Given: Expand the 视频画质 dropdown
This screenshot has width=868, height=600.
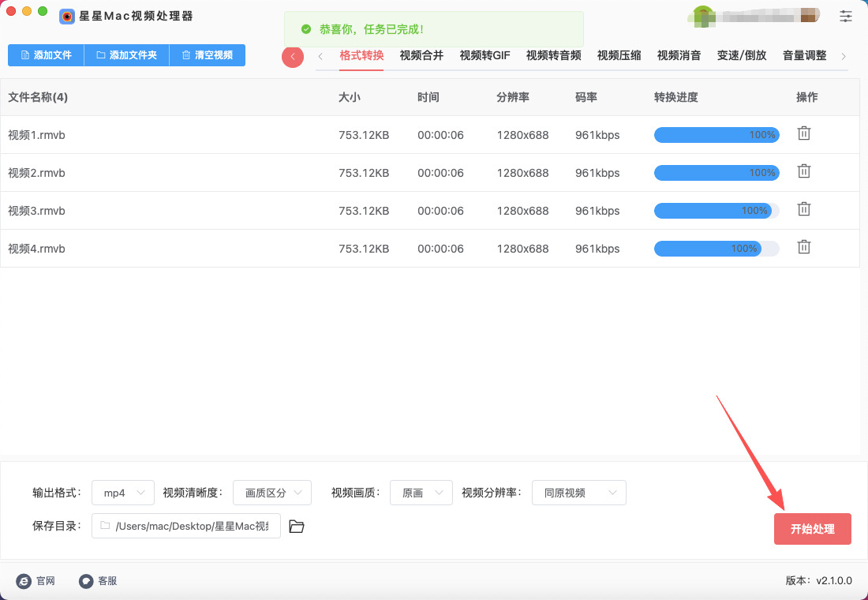Looking at the screenshot, I should tap(421, 493).
